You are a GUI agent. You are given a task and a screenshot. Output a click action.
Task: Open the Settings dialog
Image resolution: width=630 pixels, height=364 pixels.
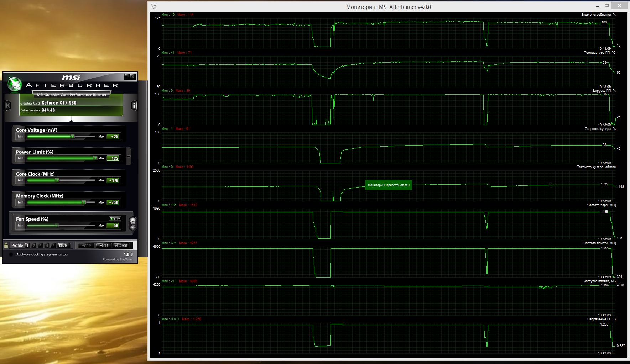121,245
